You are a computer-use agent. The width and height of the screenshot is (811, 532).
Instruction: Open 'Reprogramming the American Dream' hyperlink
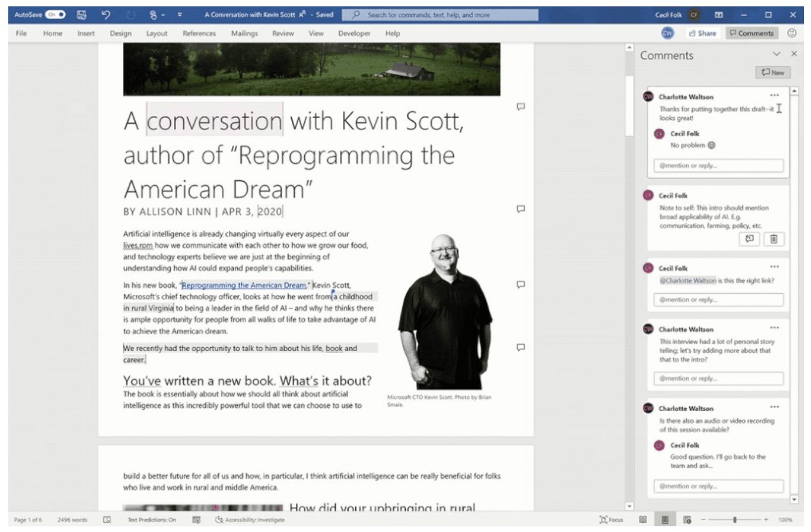[244, 285]
